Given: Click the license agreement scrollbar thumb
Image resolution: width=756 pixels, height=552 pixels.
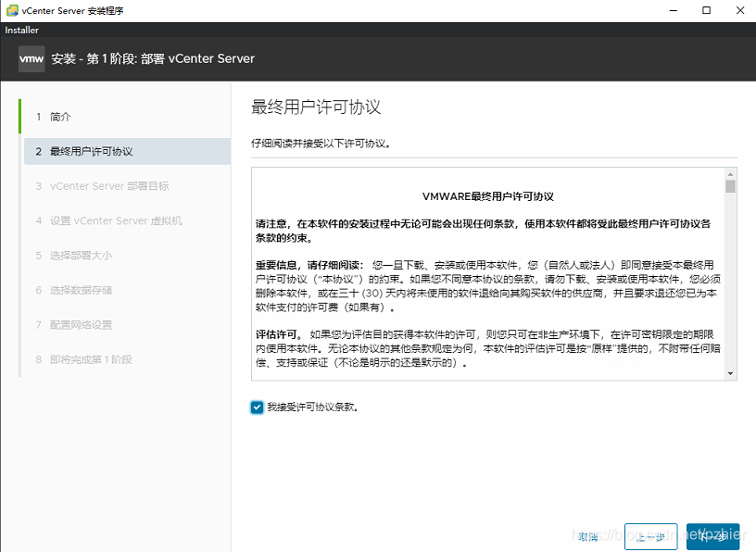Looking at the screenshot, I should [730, 186].
